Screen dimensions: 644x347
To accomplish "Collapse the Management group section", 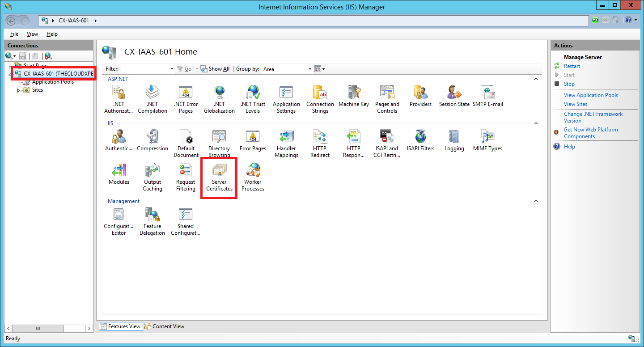I will 536,201.
